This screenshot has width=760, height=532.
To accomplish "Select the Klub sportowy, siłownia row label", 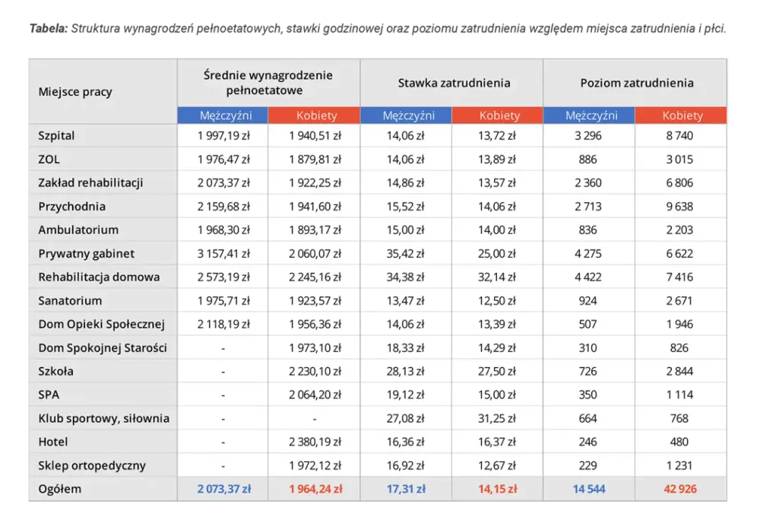I will point(103,418).
